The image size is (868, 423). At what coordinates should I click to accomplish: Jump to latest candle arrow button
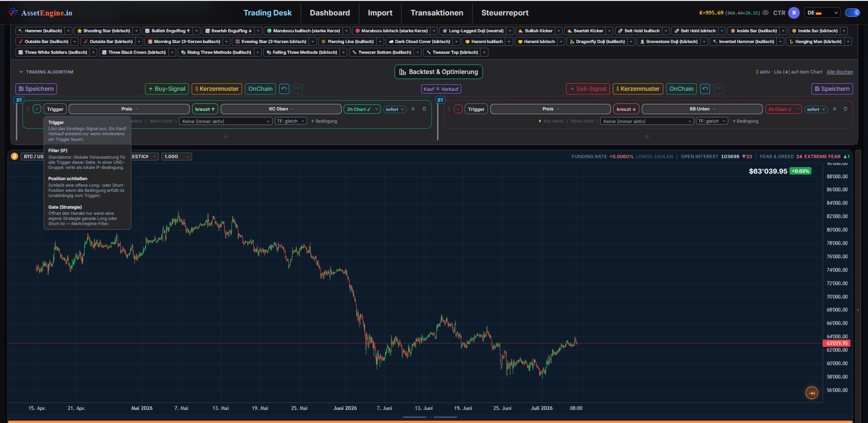point(812,393)
